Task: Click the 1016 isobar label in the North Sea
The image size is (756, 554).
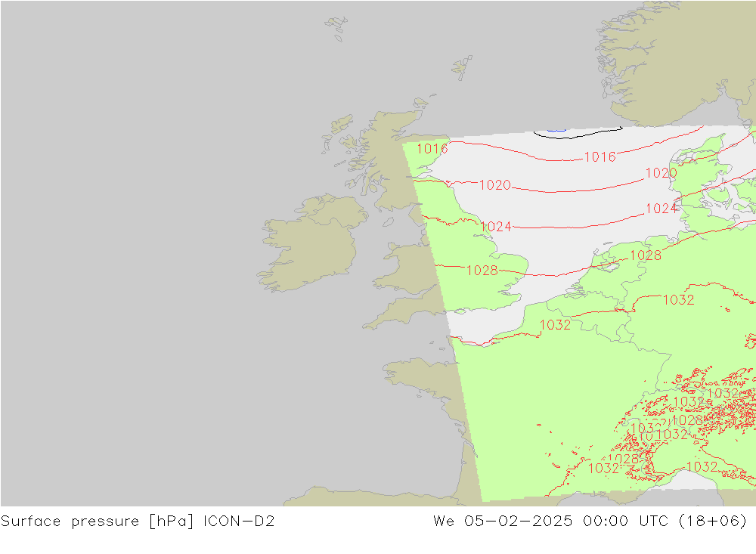Action: [x=600, y=156]
